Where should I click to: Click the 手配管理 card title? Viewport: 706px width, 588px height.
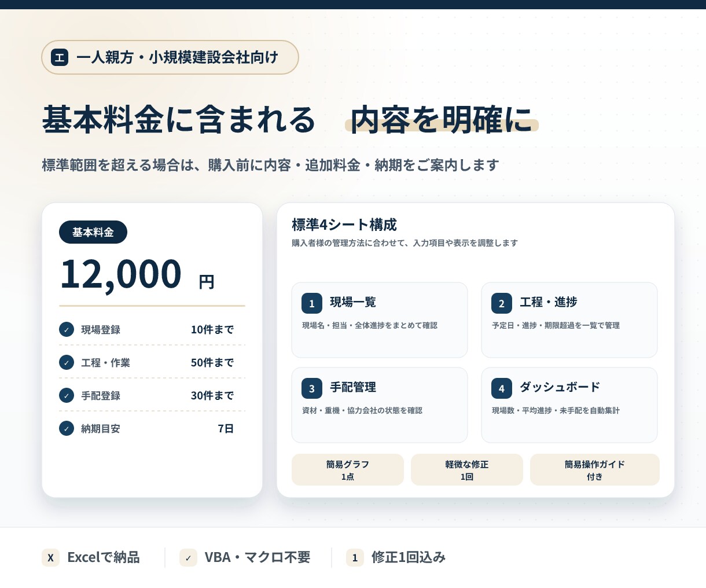click(x=353, y=387)
